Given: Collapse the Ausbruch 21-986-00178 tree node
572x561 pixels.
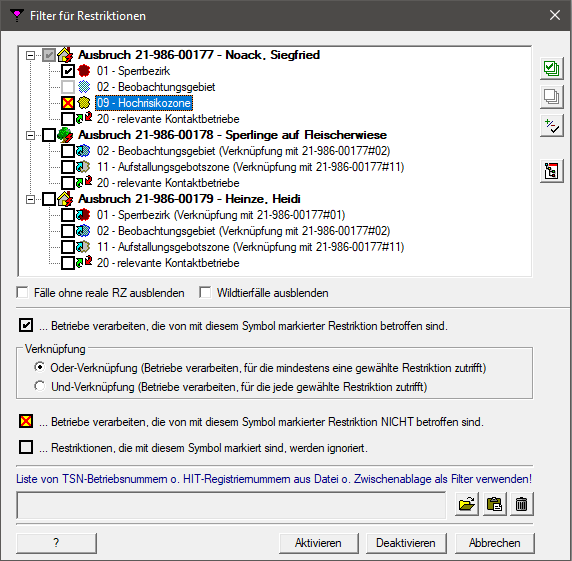Looking at the screenshot, I should pos(31,135).
